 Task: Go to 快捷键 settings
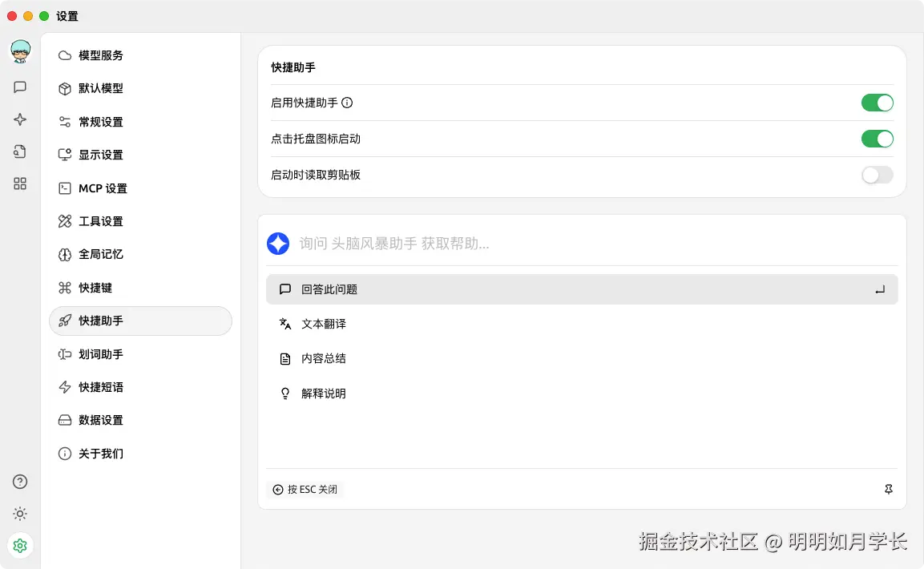(140, 288)
